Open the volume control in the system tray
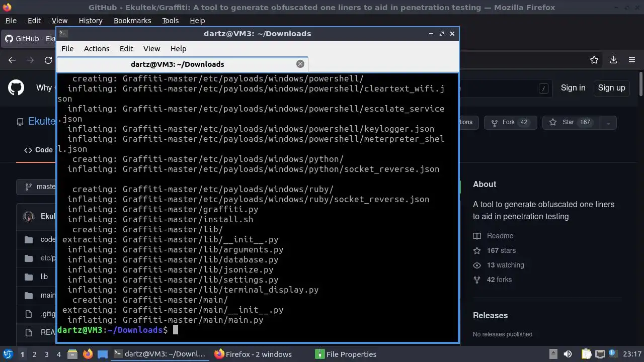The height and width of the screenshot is (362, 644). click(x=568, y=354)
